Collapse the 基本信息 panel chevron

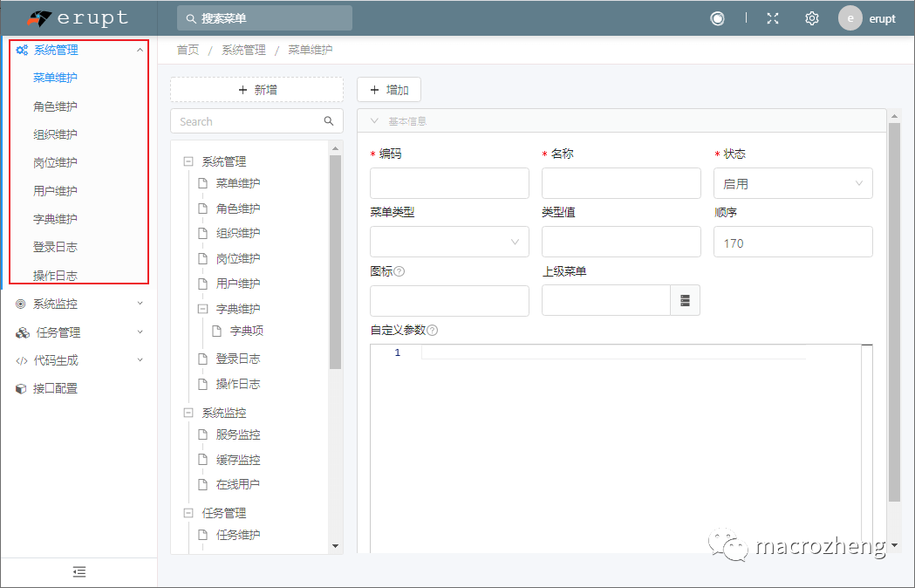(375, 121)
